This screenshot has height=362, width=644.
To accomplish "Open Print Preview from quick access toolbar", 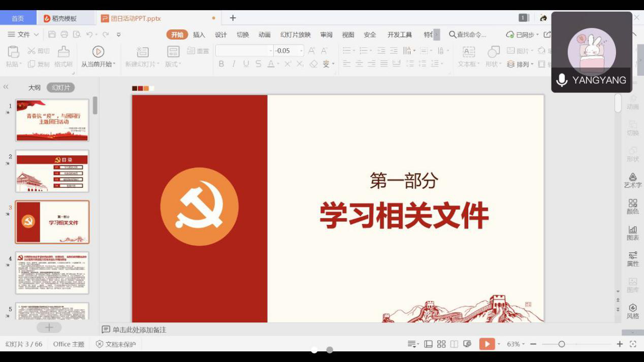I will coord(77,35).
